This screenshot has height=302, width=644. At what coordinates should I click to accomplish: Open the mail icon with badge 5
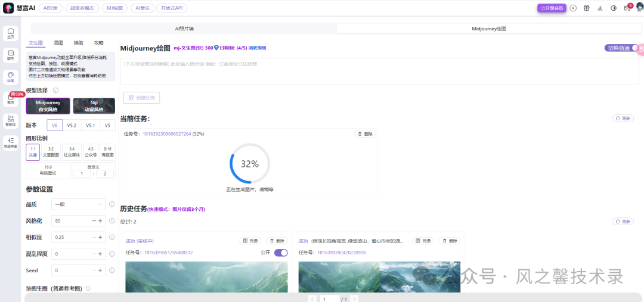pyautogui.click(x=627, y=8)
